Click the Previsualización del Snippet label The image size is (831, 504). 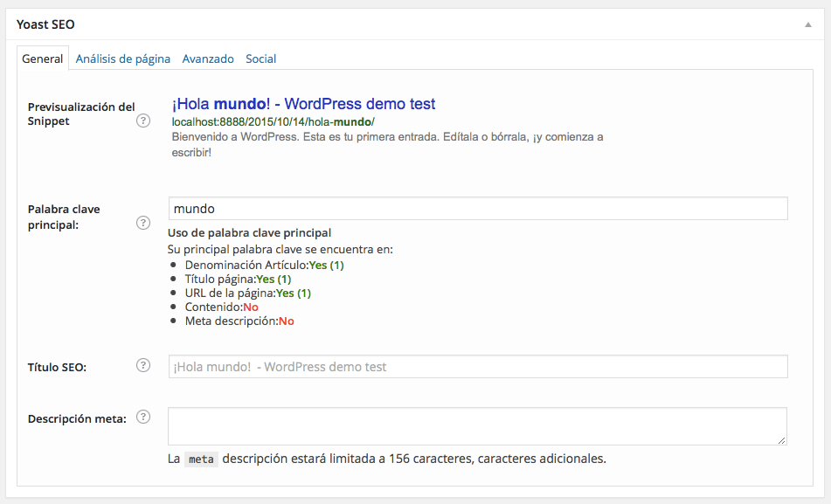click(x=81, y=114)
